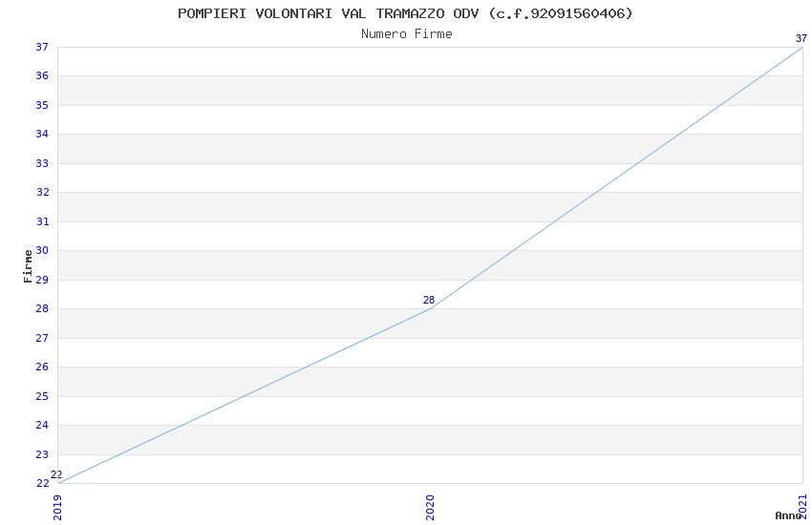Click the y-axis tick label 27
The height and width of the screenshot is (525, 812).
pyautogui.click(x=42, y=338)
